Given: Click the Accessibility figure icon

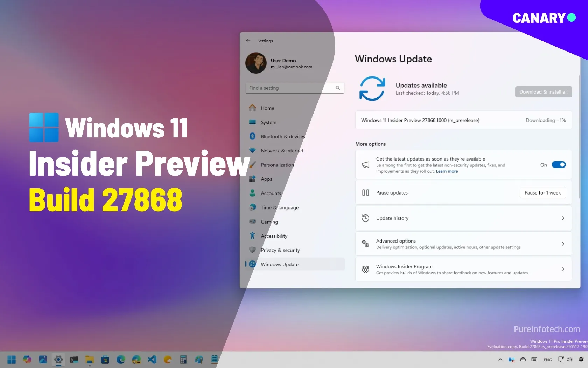Looking at the screenshot, I should point(252,236).
